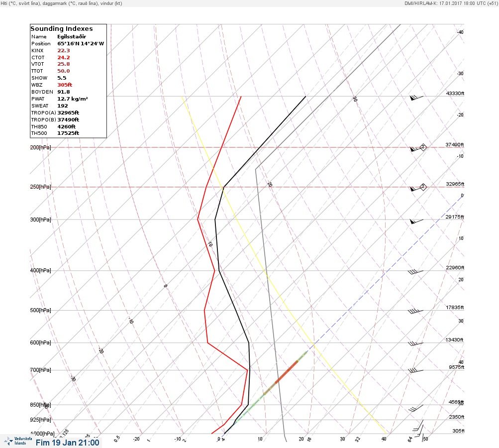Click WBZ value 305ft in table
The width and height of the screenshot is (499, 448).
click(65, 85)
